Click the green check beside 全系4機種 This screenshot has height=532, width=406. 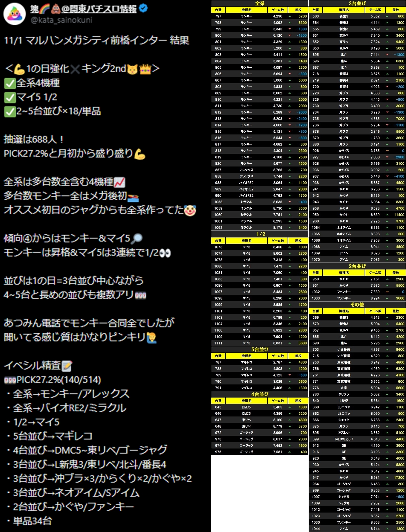click(x=10, y=83)
